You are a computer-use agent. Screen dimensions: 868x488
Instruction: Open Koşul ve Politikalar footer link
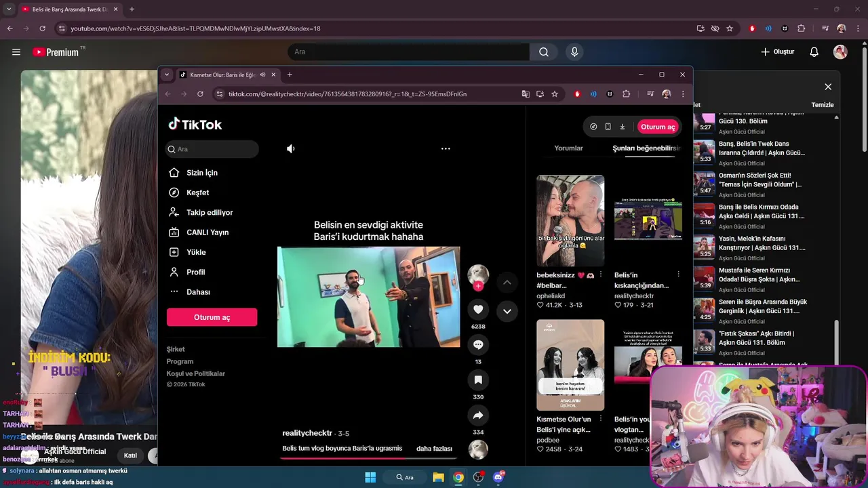point(196,373)
